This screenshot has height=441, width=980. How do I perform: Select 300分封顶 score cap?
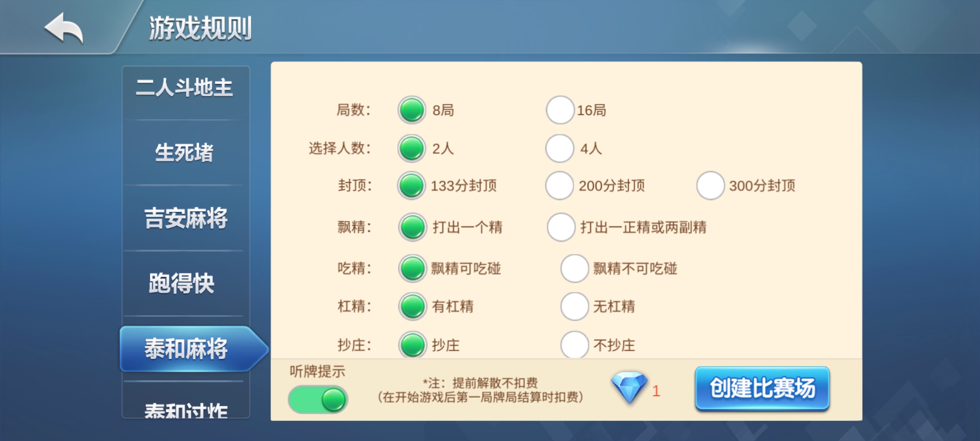[710, 185]
